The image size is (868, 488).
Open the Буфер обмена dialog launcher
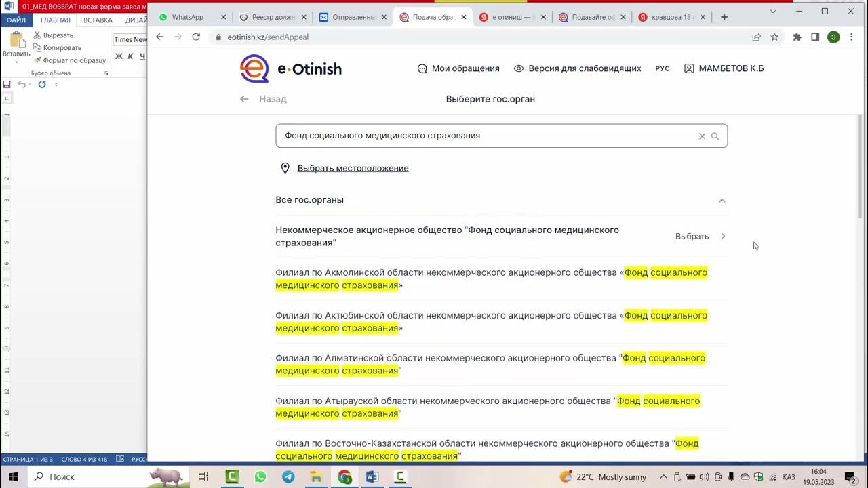pos(106,73)
